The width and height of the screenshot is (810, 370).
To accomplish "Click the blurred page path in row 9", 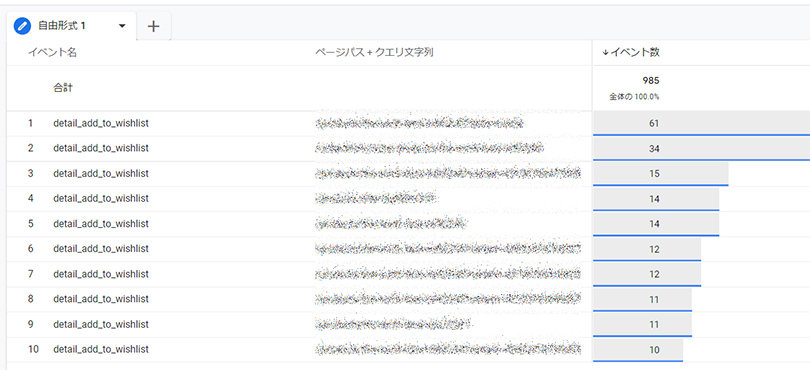I will point(393,324).
